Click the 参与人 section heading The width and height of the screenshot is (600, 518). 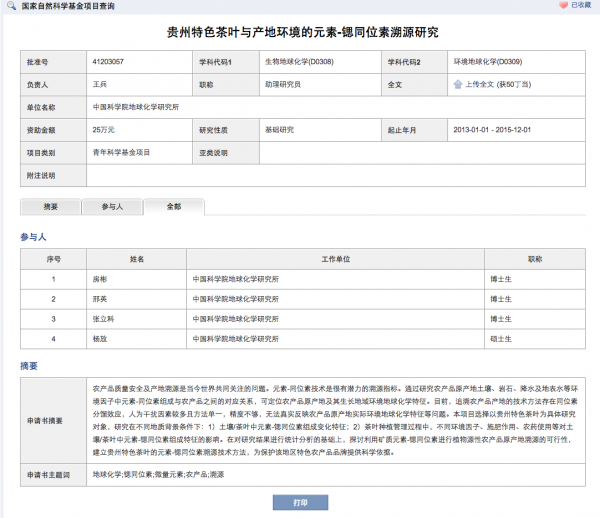click(x=33, y=237)
